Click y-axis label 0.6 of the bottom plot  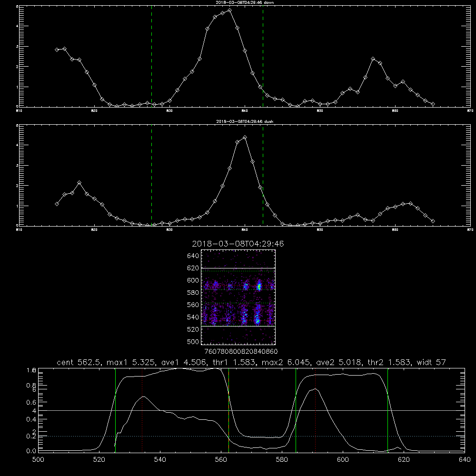[31, 402]
